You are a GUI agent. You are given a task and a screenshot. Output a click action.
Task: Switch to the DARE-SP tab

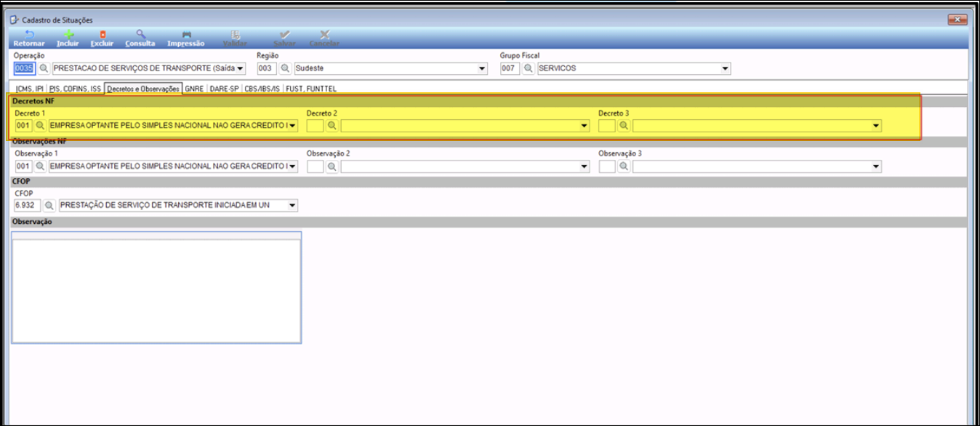tap(225, 89)
